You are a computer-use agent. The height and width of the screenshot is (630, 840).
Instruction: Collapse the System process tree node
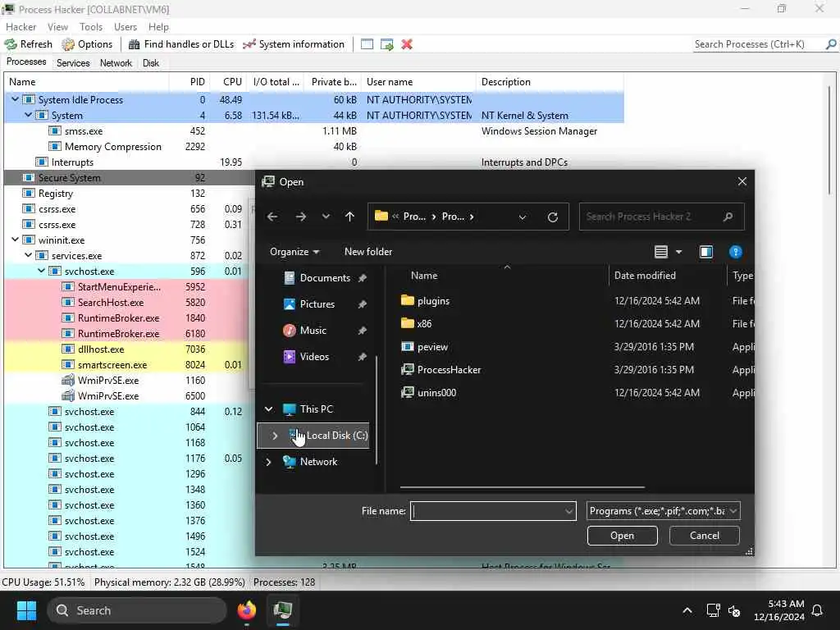[29, 115]
